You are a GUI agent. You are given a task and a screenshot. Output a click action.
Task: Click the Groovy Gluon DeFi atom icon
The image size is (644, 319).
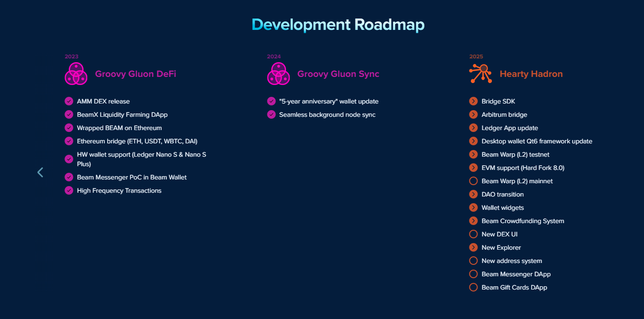pyautogui.click(x=76, y=74)
